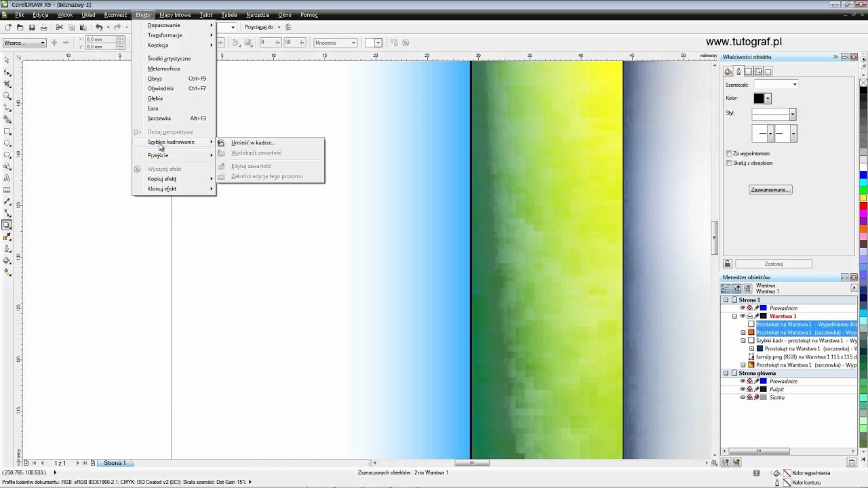
Task: Click the Cut scissors icon
Action: (x=60, y=27)
